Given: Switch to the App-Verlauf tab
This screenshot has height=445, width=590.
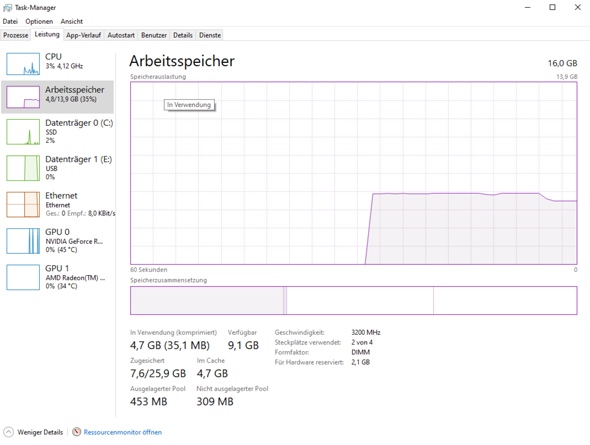Looking at the screenshot, I should coord(84,35).
